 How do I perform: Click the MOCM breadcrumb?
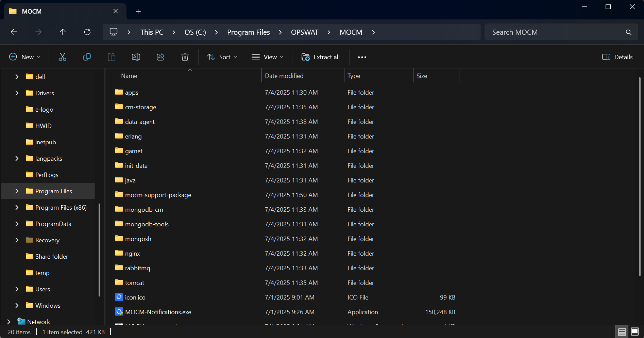(351, 32)
